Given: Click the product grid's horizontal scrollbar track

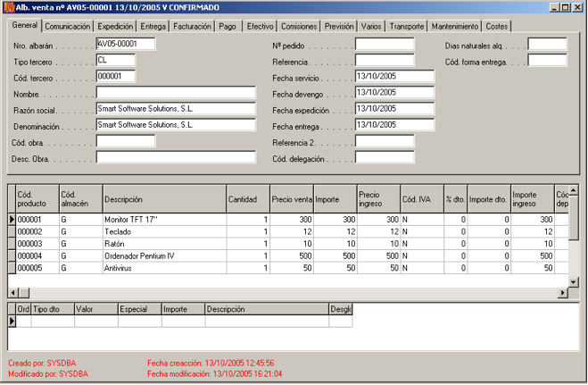Looking at the screenshot, I should pos(286,292).
